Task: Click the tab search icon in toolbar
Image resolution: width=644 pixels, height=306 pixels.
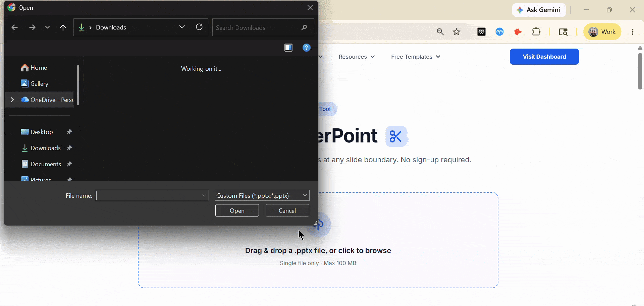Action: tap(563, 32)
